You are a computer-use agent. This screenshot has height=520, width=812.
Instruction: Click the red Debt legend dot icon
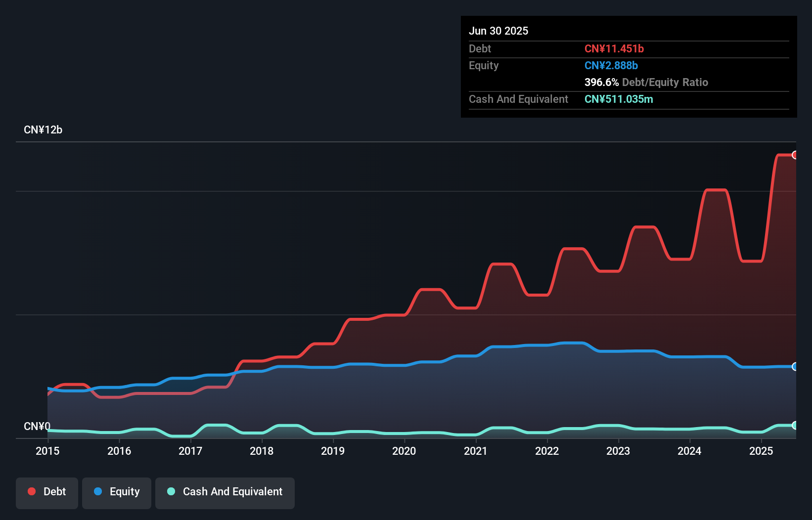[x=31, y=491]
